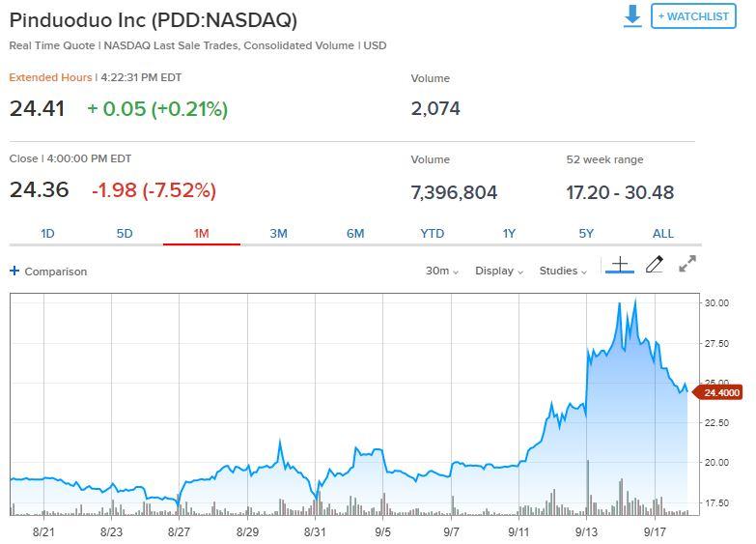Expand chart to fullscreen

687,264
